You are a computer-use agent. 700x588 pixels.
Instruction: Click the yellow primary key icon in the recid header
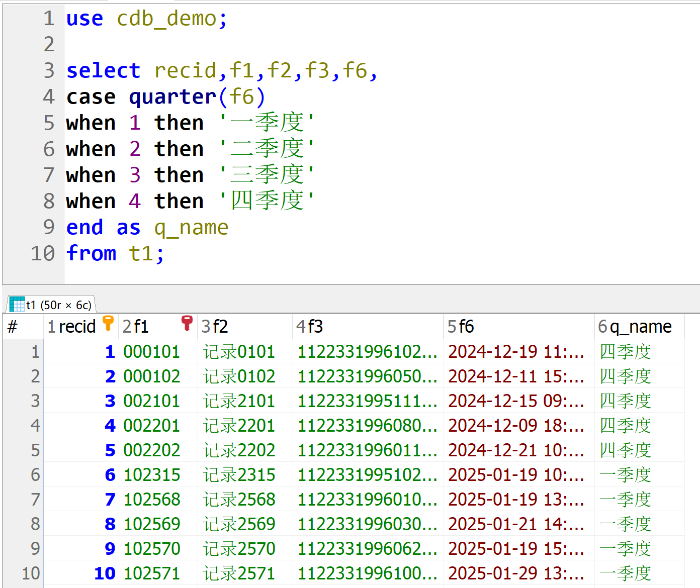click(x=108, y=323)
